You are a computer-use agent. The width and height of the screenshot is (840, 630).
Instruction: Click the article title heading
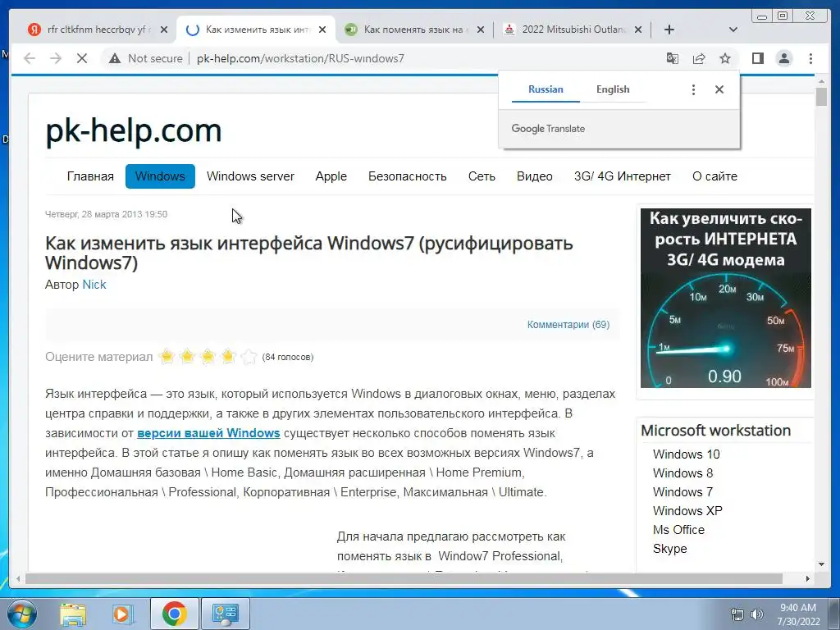[309, 253]
